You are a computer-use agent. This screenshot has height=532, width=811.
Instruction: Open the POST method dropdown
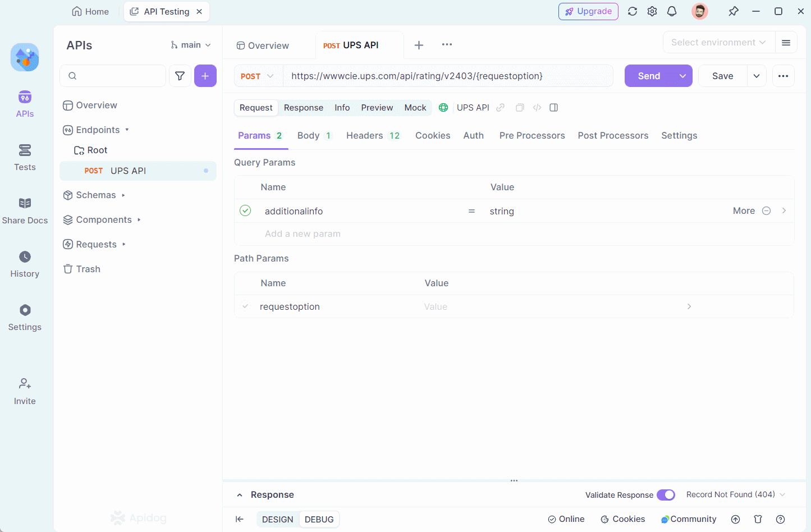[x=258, y=76]
